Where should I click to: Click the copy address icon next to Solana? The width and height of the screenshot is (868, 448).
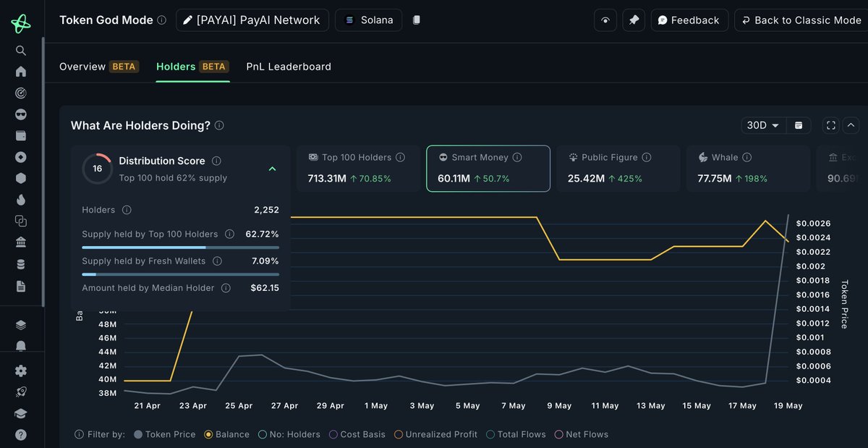click(x=417, y=20)
